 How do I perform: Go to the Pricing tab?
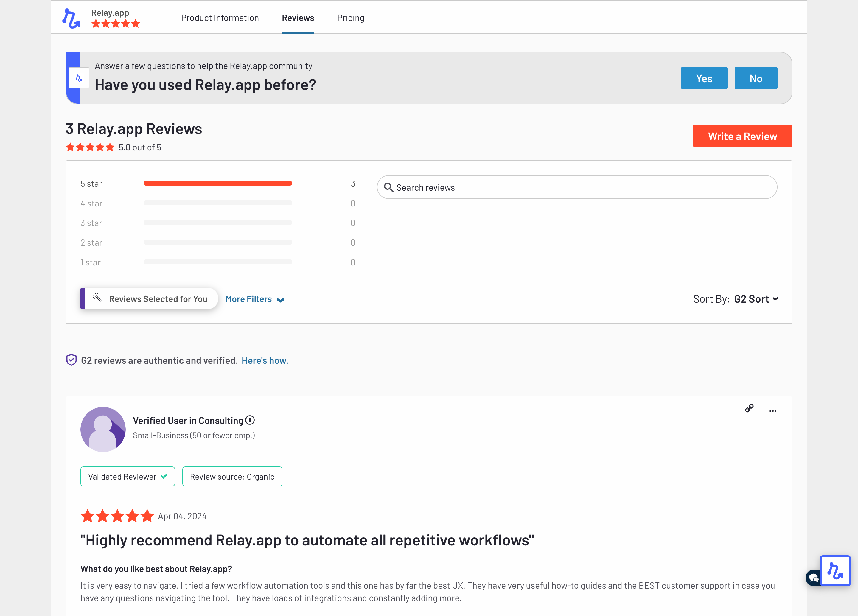[x=351, y=18]
